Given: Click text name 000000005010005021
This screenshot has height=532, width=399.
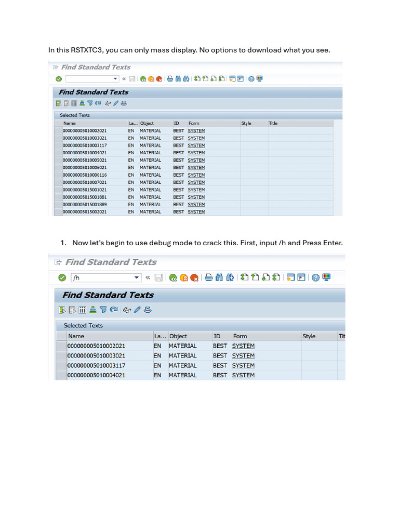Looking at the screenshot, I should tap(85, 160).
